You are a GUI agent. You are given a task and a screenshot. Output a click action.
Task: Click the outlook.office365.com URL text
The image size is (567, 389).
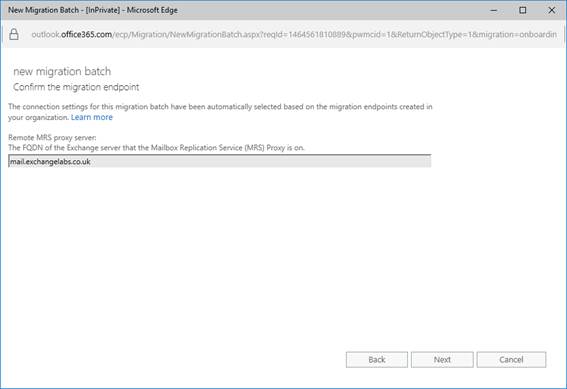coord(294,34)
